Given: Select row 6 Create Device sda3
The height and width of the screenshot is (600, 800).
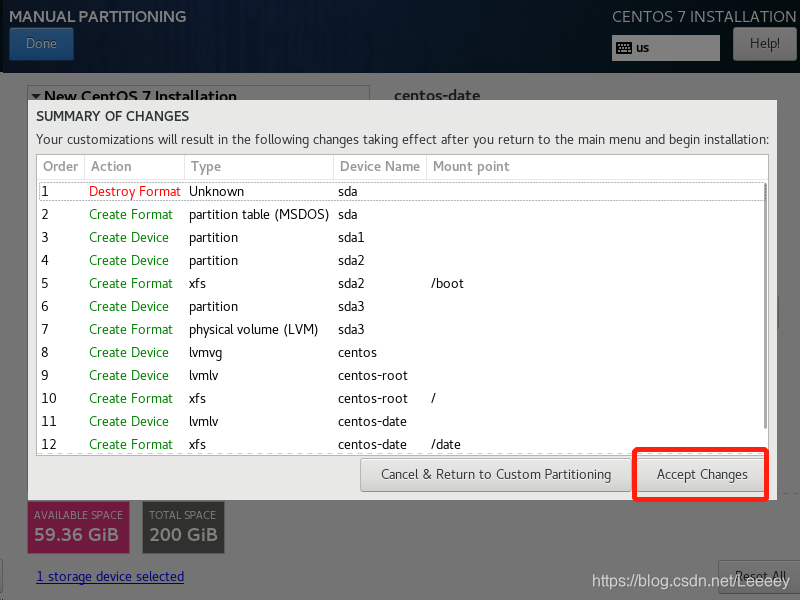Looking at the screenshot, I should (x=402, y=306).
